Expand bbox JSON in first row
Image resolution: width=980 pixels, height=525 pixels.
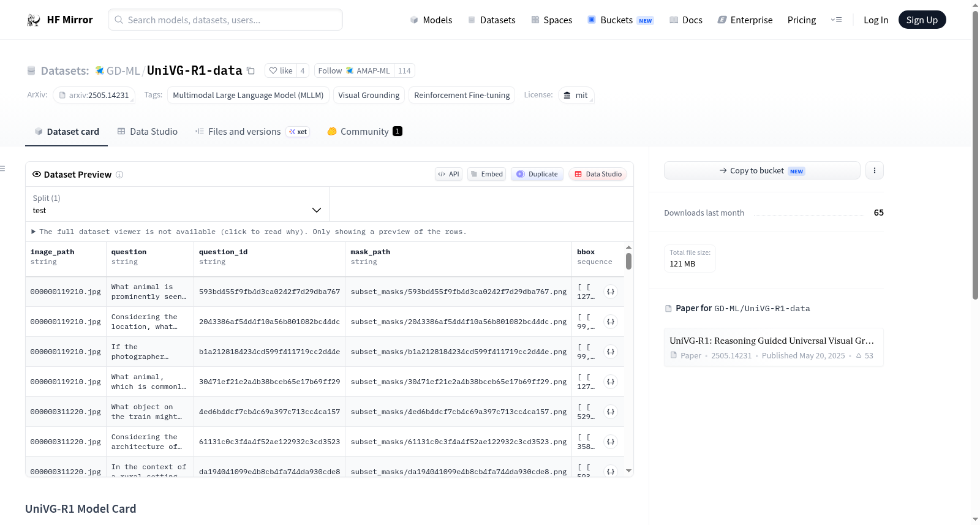pos(611,292)
